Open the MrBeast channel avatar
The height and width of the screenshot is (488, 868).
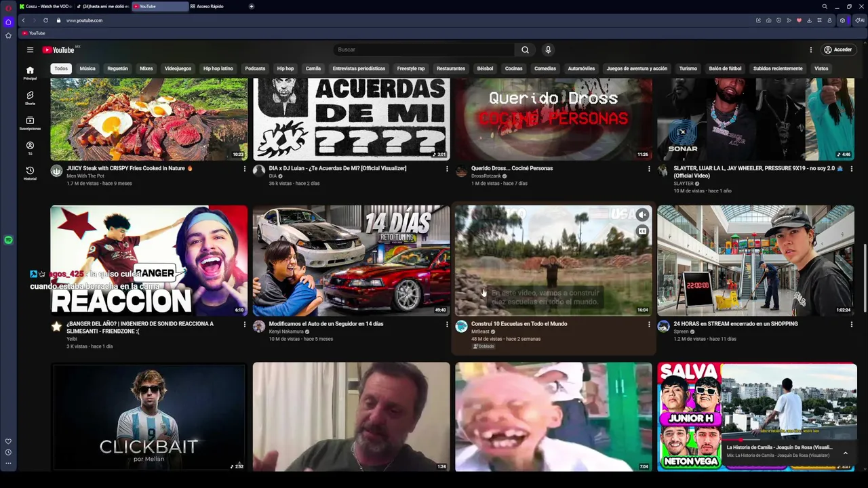click(462, 327)
